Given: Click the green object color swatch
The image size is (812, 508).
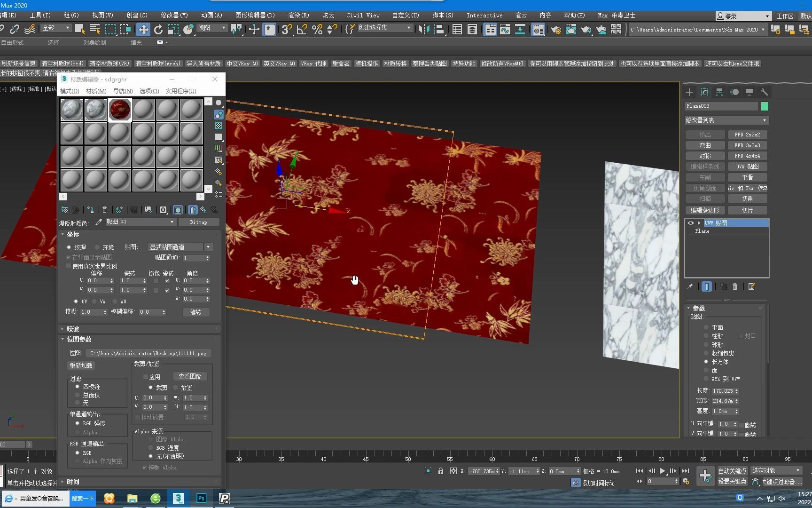Looking at the screenshot, I should tap(765, 106).
